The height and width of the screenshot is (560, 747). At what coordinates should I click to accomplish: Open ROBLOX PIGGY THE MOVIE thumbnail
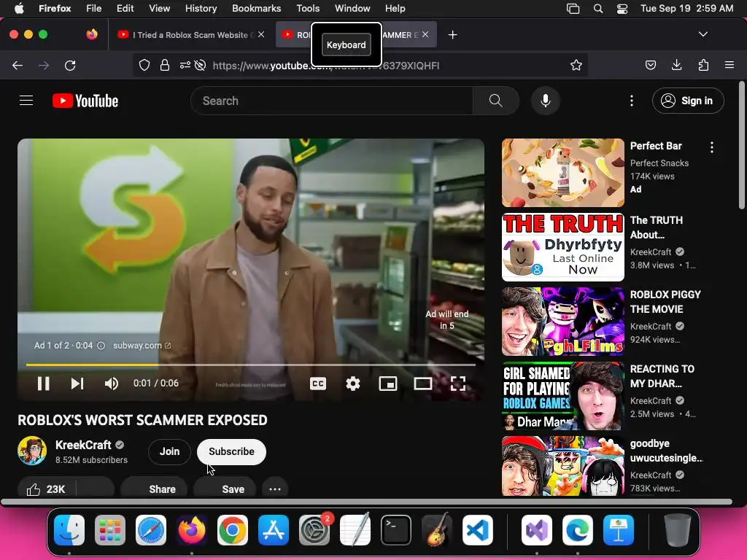click(563, 322)
